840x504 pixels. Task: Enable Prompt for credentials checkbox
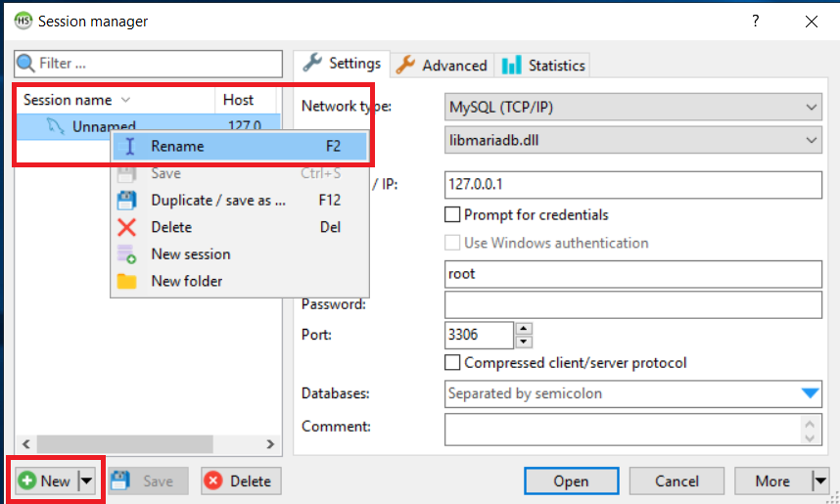coord(452,214)
